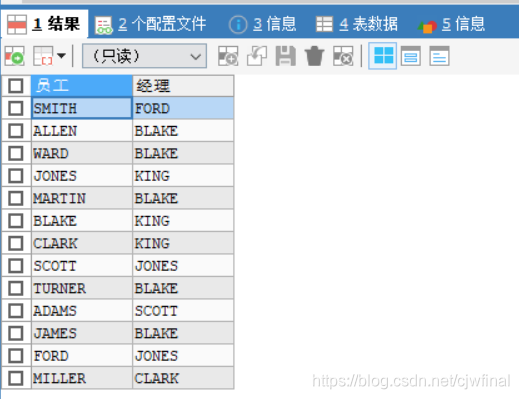This screenshot has height=399, width=519.
Task: Check the ADAMS row checkbox
Action: click(16, 311)
